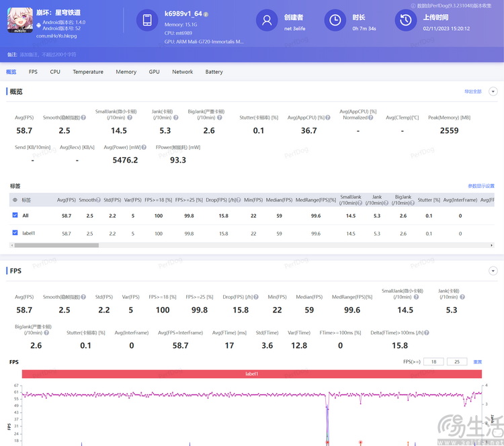Toggle the All row checkbox
The width and height of the screenshot is (504, 446).
coord(15,215)
